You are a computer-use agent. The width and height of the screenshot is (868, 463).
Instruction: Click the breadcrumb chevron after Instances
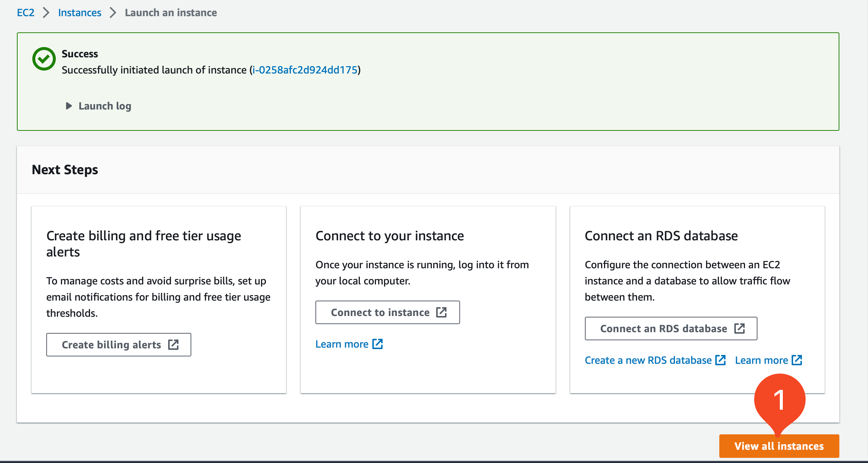[113, 12]
